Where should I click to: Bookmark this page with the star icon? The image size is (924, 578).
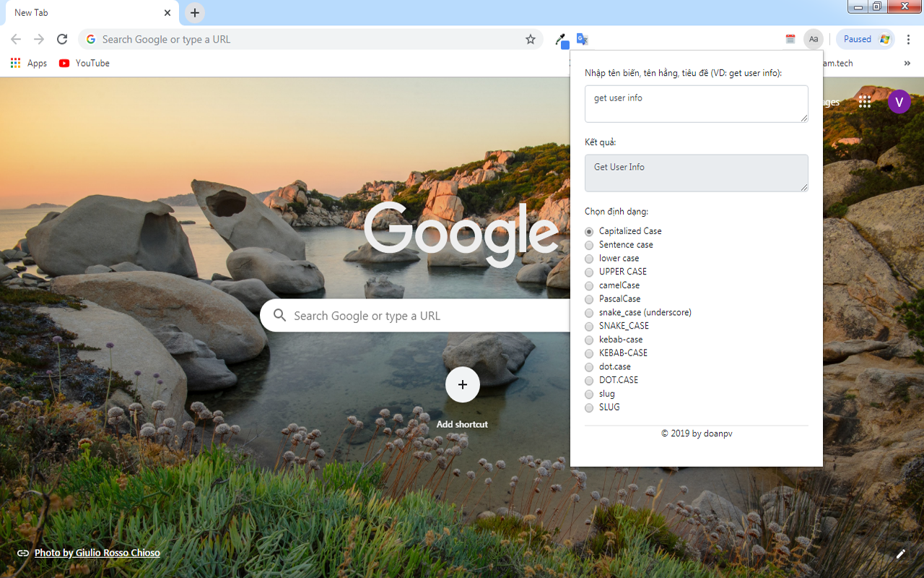point(531,40)
